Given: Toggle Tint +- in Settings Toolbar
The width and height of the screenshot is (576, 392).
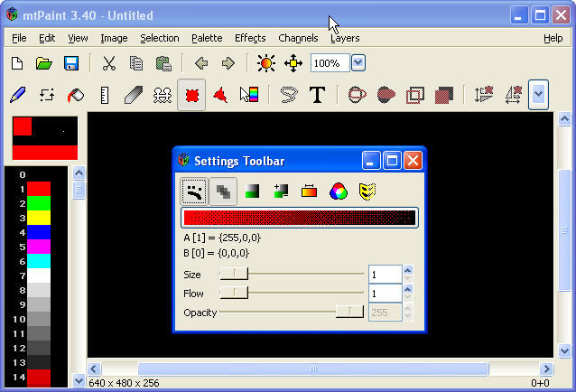Looking at the screenshot, I should pyautogui.click(x=281, y=191).
